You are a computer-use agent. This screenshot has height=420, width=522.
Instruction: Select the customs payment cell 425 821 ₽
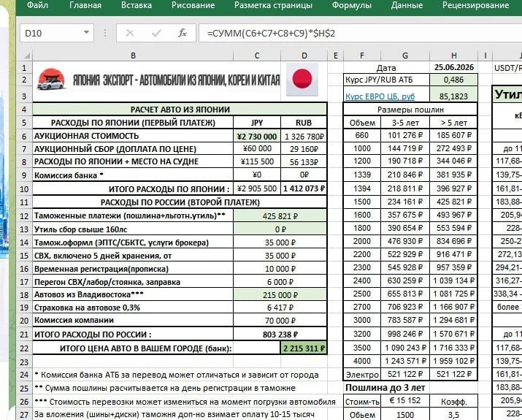coord(280,215)
